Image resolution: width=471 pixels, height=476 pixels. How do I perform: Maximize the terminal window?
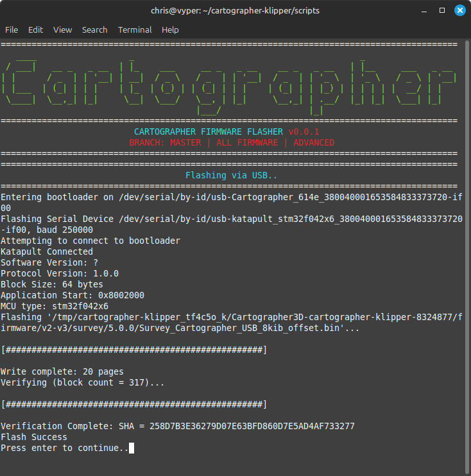coord(442,11)
